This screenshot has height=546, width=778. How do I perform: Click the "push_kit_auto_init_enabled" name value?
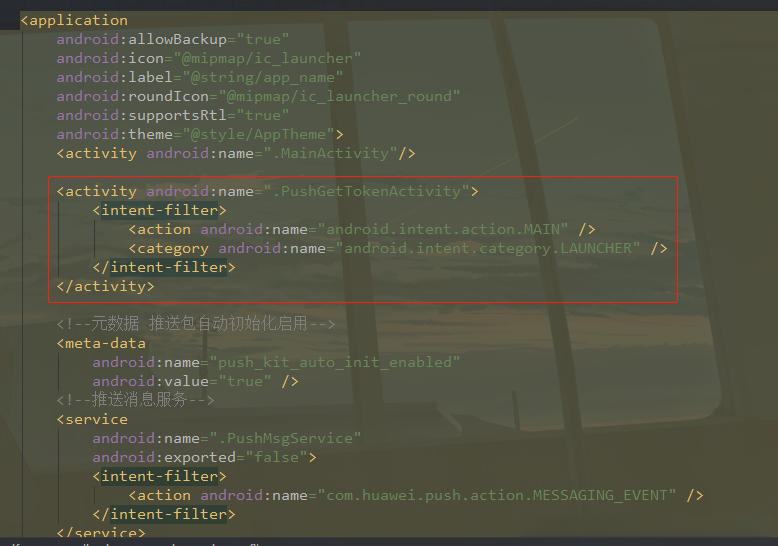pyautogui.click(x=334, y=362)
